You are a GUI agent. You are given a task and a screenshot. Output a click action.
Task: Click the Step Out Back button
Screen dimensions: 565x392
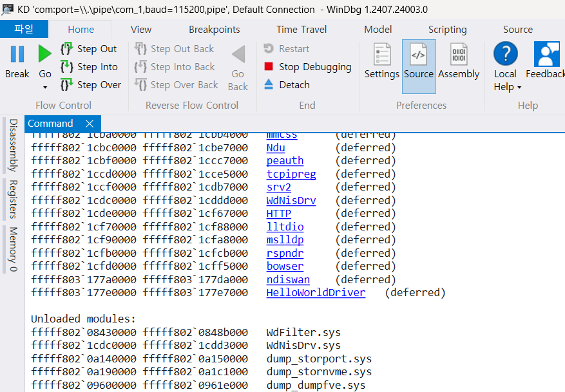click(175, 48)
